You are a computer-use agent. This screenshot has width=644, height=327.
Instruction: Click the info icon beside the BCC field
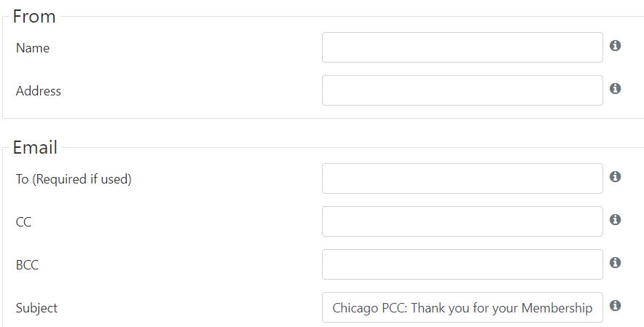(x=615, y=262)
